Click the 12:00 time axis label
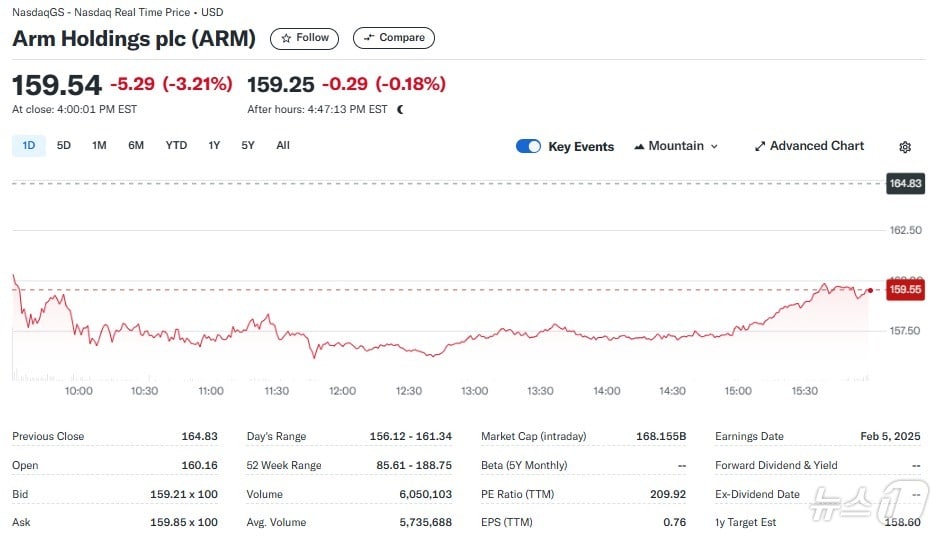 [343, 391]
